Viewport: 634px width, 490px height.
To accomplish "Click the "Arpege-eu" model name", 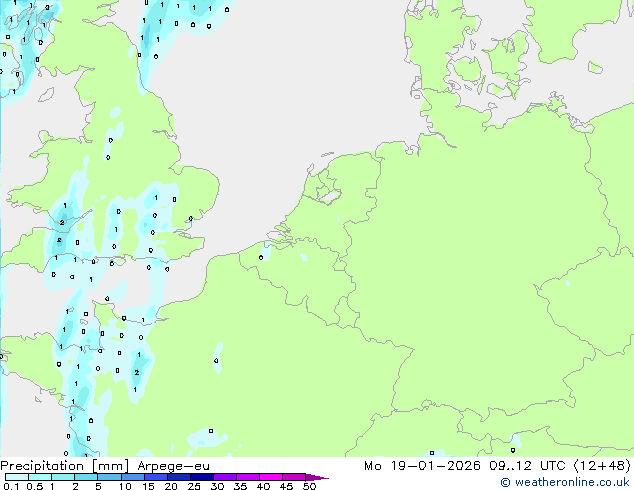I will pyautogui.click(x=173, y=466).
